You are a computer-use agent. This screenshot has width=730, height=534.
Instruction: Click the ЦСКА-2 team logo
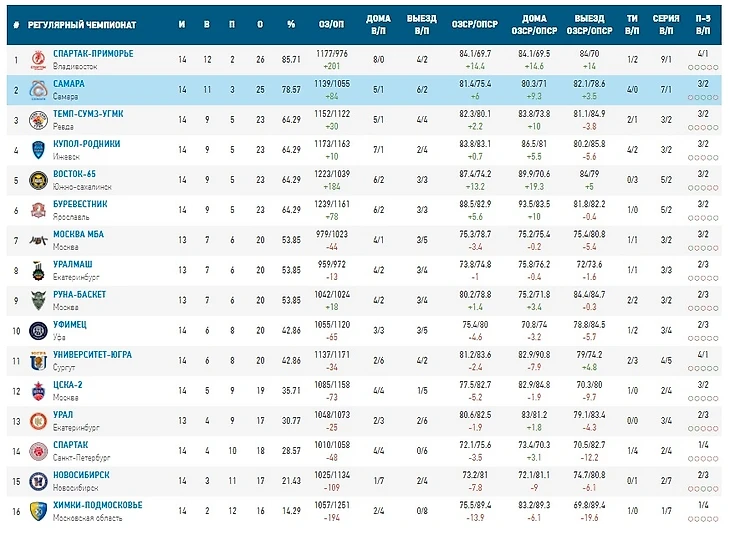tap(38, 391)
